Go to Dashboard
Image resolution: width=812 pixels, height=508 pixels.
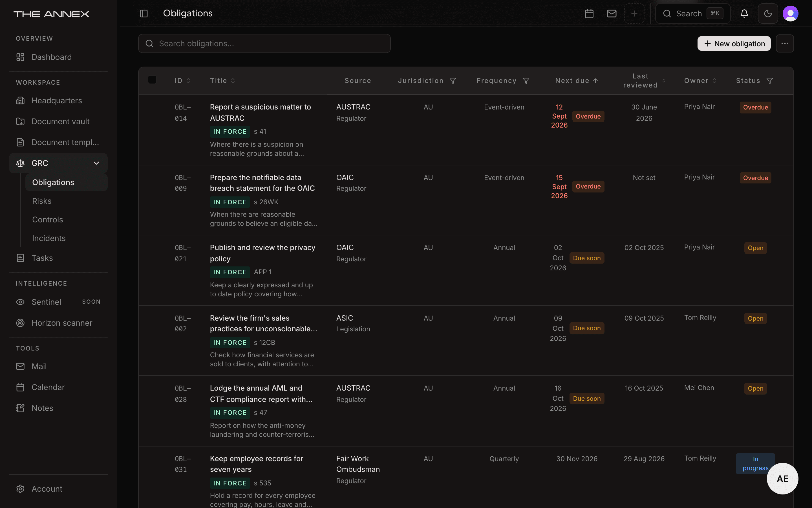(58, 57)
